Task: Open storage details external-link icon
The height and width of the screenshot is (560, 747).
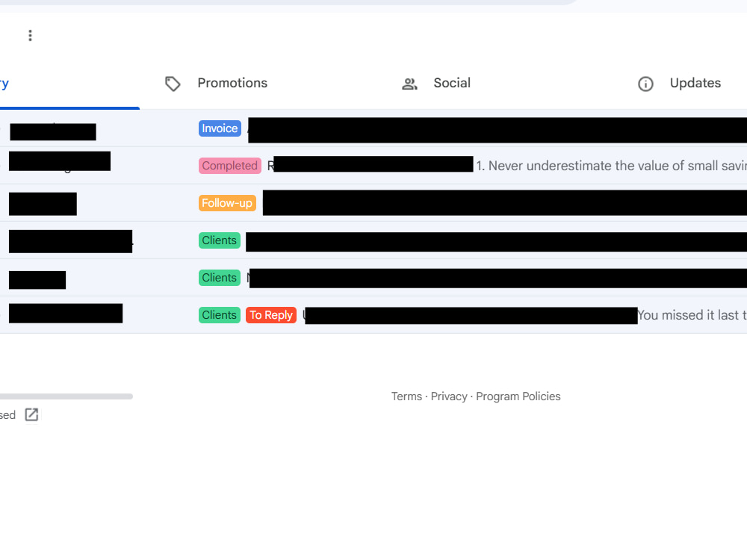Action: click(31, 414)
